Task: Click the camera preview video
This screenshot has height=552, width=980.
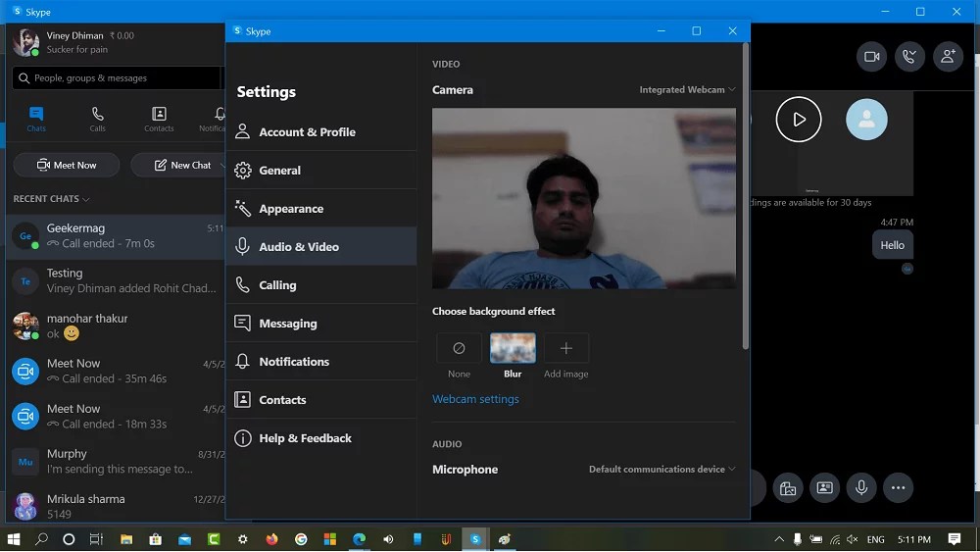Action: pyautogui.click(x=584, y=198)
